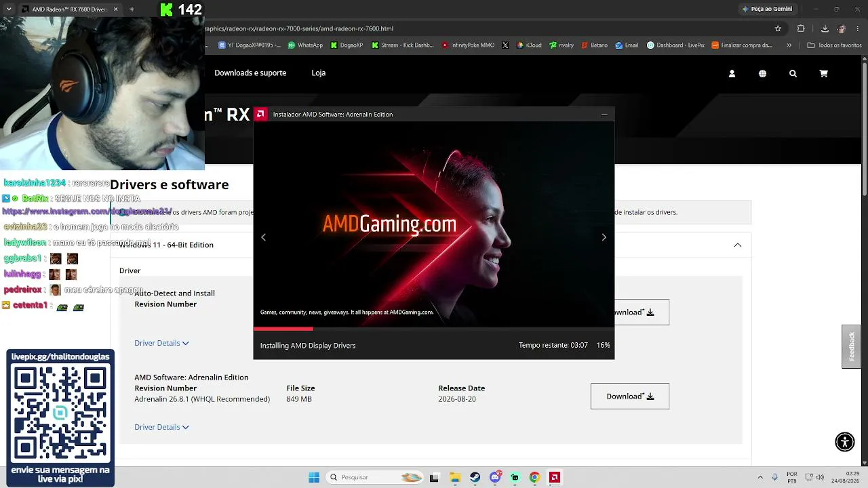Download the Adrenalin 26.8.1 driver
The height and width of the screenshot is (488, 868).
click(x=630, y=396)
